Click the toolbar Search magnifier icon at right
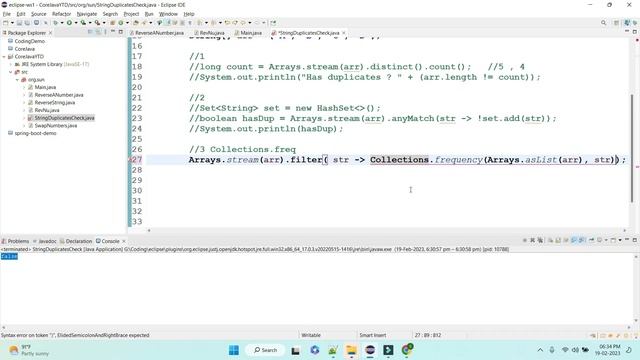Viewport: 640px width, 360px height. click(x=603, y=23)
